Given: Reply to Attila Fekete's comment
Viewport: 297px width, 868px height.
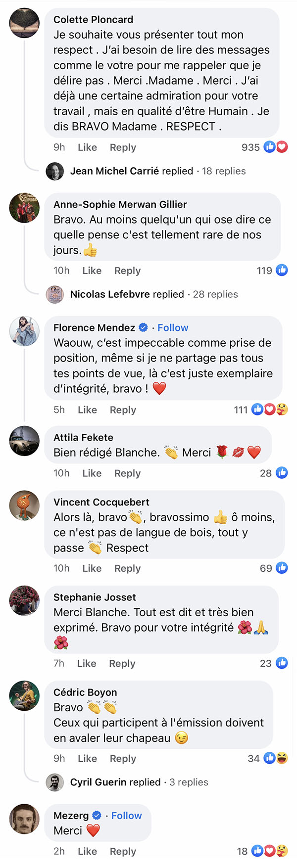Looking at the screenshot, I should point(127,473).
